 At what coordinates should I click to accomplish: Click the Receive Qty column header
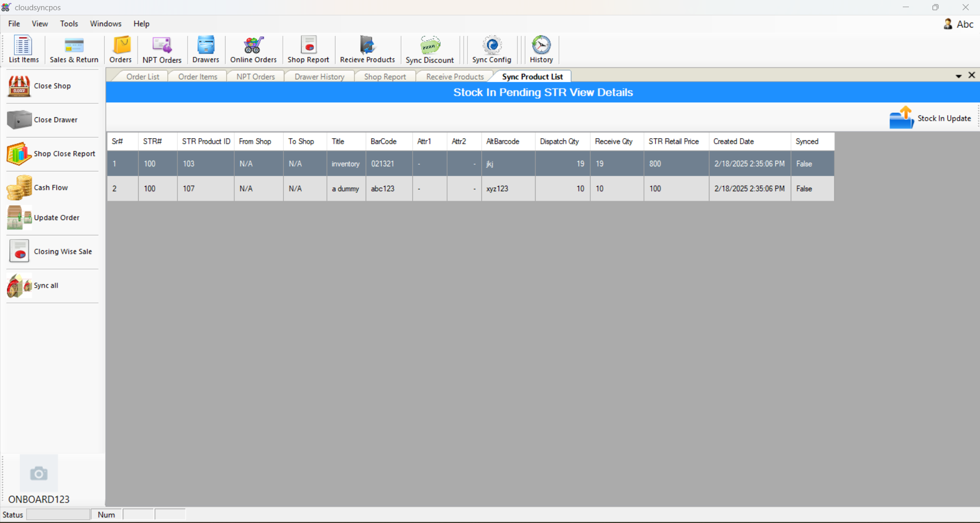(617, 141)
